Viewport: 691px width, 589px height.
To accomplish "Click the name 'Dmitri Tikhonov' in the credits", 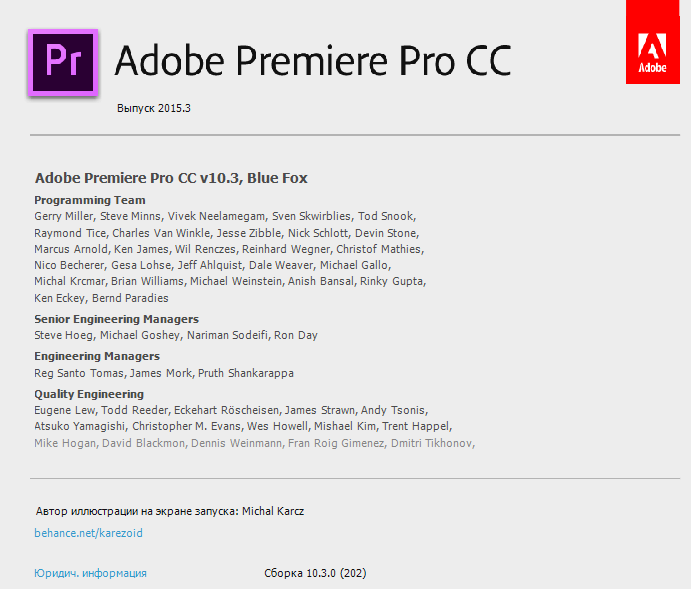I will point(431,443).
